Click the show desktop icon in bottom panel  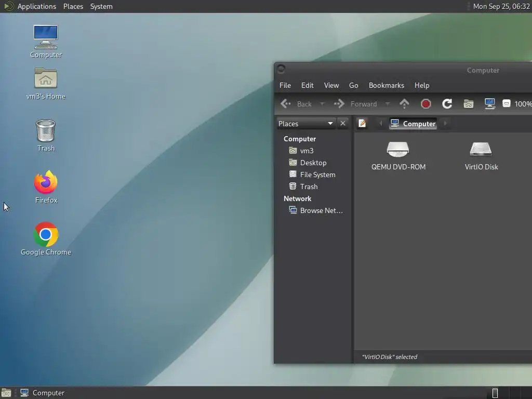[x=6, y=393]
